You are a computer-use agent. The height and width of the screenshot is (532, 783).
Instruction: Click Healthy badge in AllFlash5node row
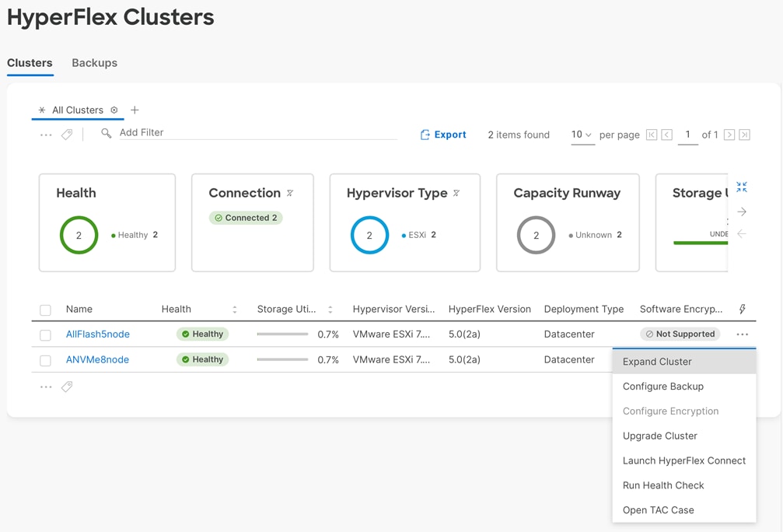[202, 334]
